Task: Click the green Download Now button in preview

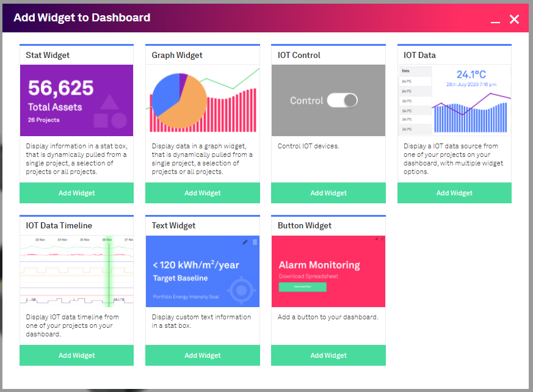Action: coord(302,286)
